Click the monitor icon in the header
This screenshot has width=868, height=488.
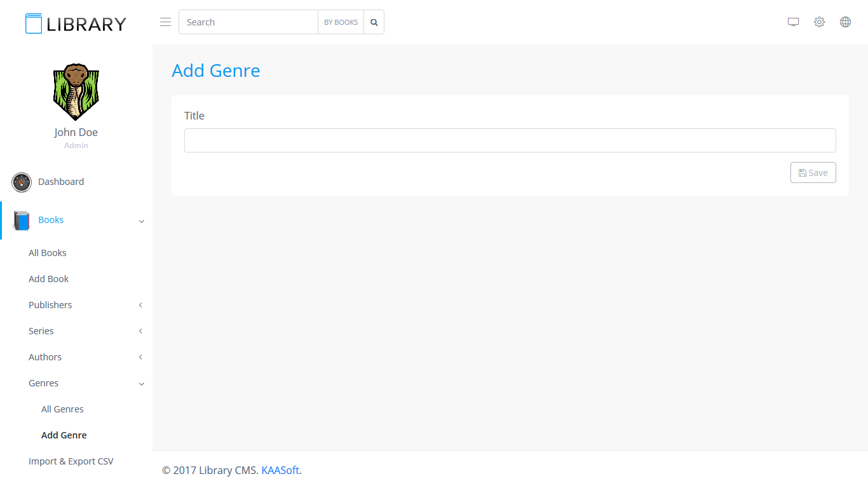793,22
